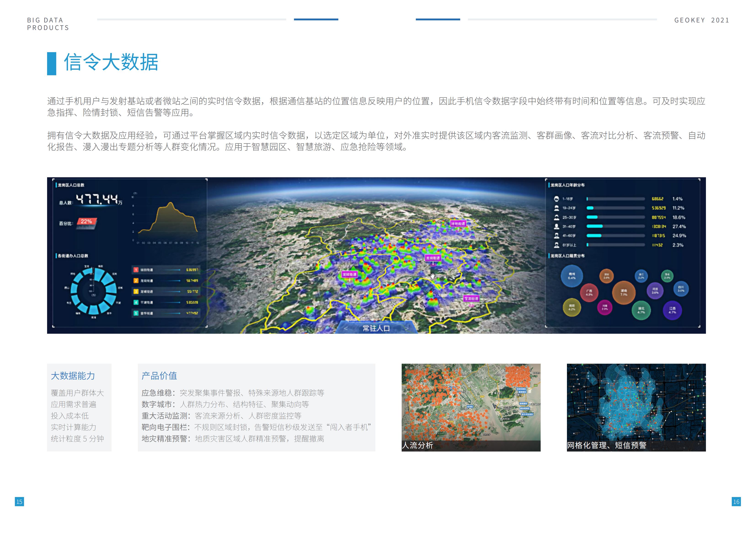Click the 大数据能力 section heading

tap(73, 376)
